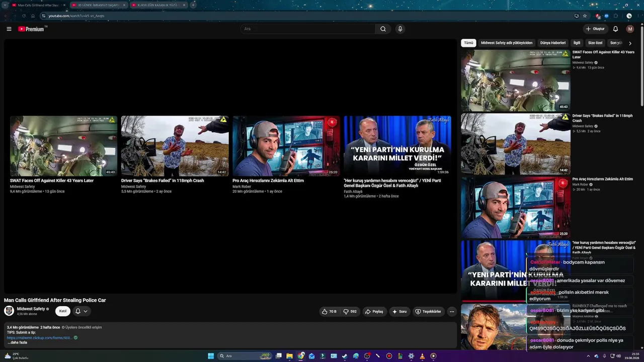Click sidebar title 'Pro Araç Hırsızlarını Zekâmla Alt Ettim'
Screen dimensions: 644x362
pos(603,179)
